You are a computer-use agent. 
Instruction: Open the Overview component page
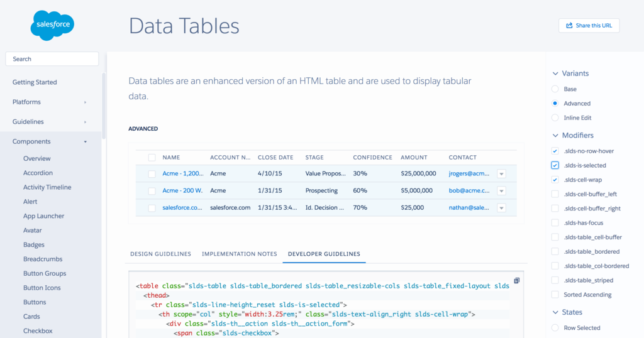[37, 158]
